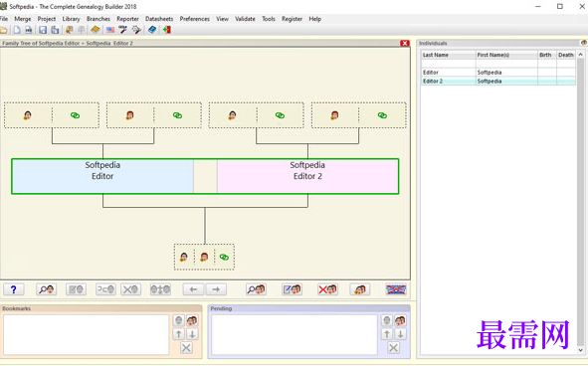
Task: Add an individual to Bookmarks
Action: point(179,320)
